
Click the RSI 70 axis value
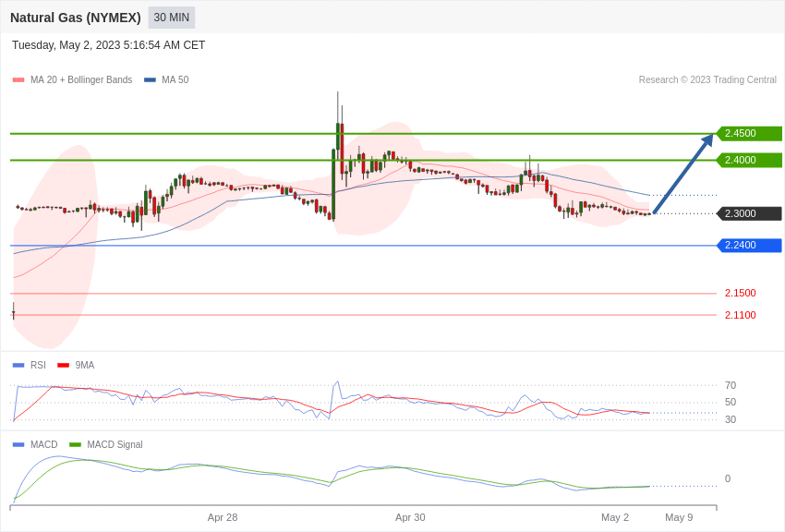coord(731,385)
